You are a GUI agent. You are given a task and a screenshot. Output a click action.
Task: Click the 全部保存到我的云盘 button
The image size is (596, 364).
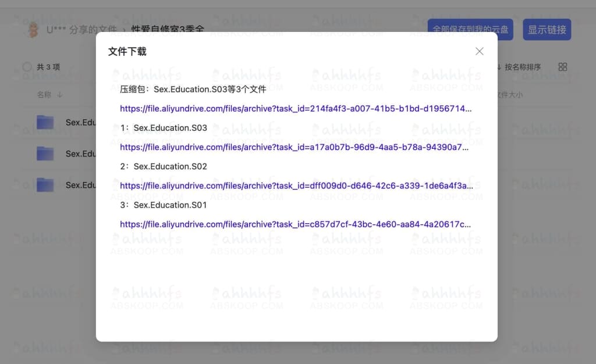(470, 30)
